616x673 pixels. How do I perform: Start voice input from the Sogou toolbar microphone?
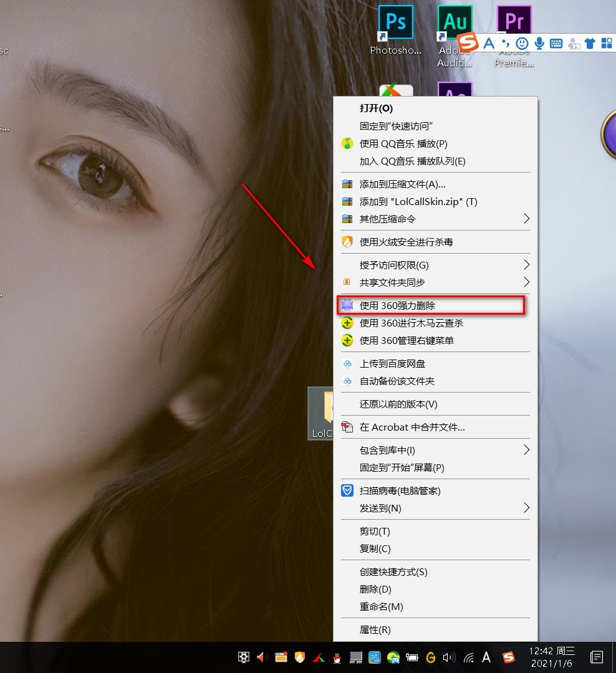coord(540,43)
